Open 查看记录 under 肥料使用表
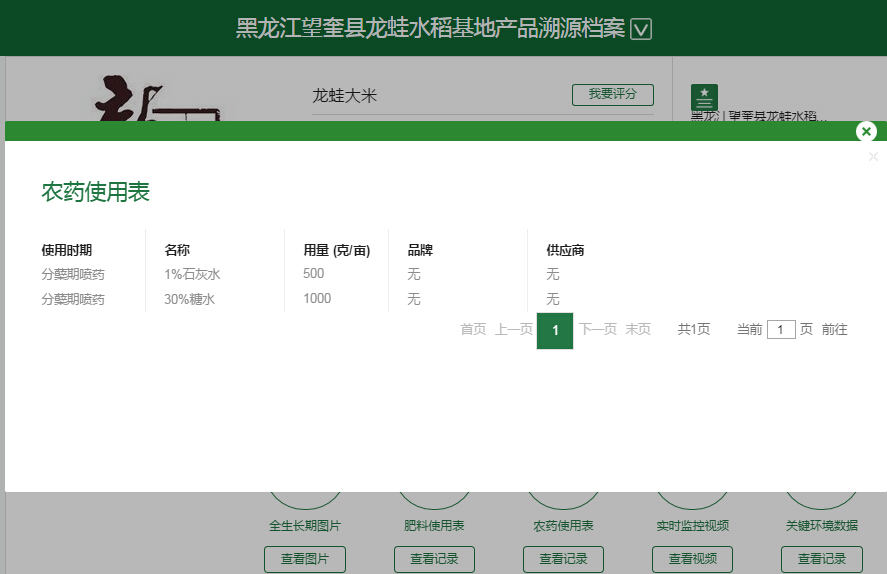 coord(434,559)
